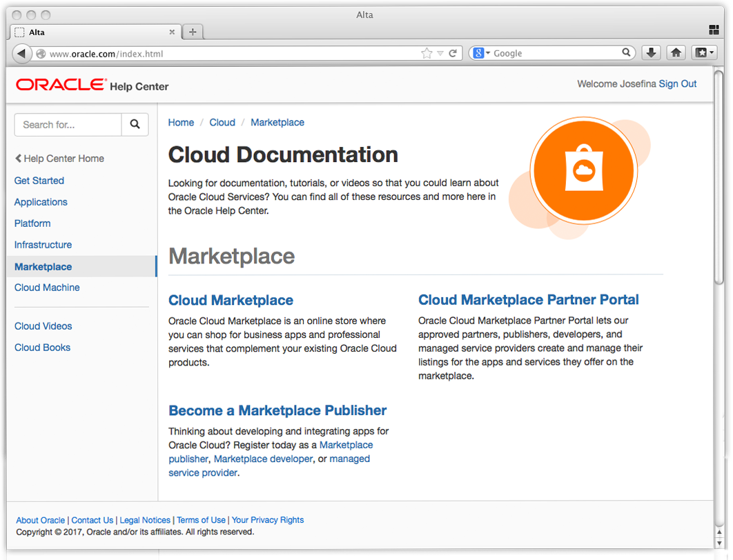Go back with the browser back arrow
733x560 pixels.
click(21, 53)
